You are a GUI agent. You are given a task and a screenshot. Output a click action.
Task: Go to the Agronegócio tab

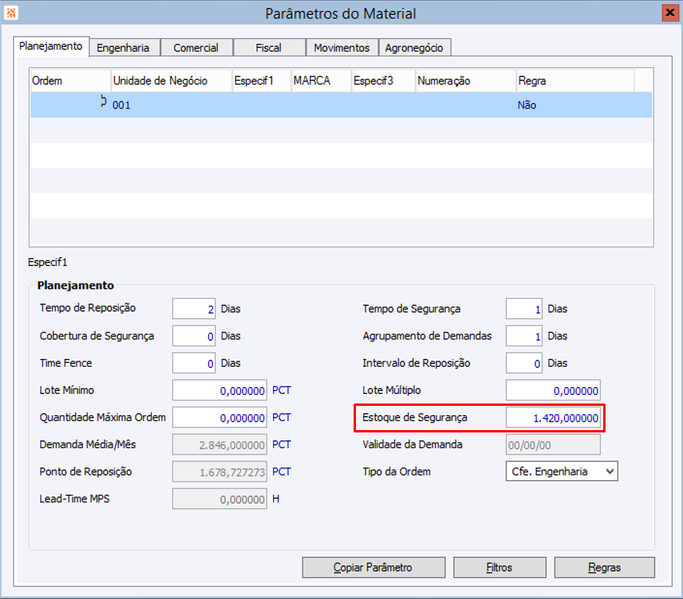[414, 48]
